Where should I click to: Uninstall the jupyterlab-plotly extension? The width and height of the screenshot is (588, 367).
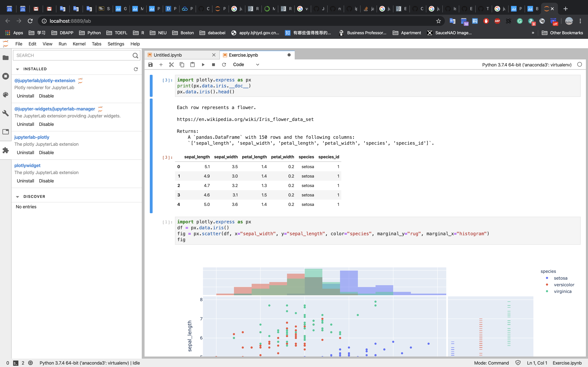pos(25,152)
